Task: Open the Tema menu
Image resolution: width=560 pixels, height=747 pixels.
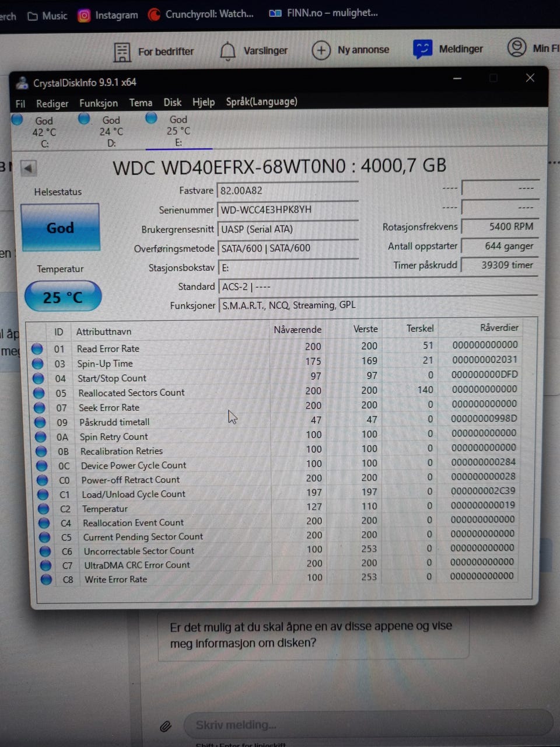Action: pyautogui.click(x=141, y=103)
